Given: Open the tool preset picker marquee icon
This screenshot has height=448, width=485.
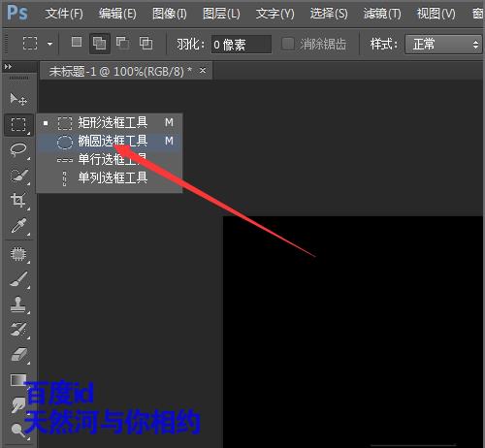Looking at the screenshot, I should tap(30, 43).
